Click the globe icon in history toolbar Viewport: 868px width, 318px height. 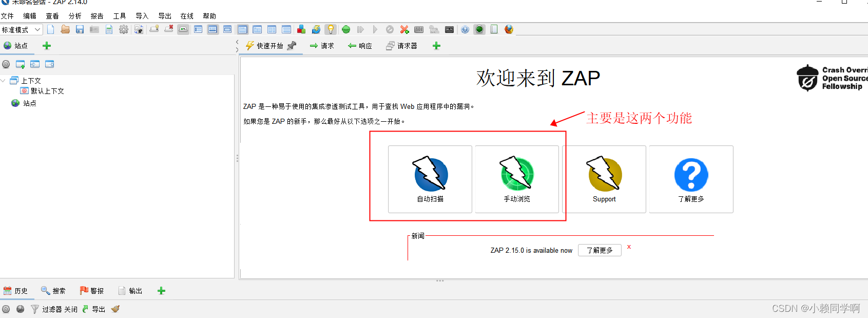21,309
